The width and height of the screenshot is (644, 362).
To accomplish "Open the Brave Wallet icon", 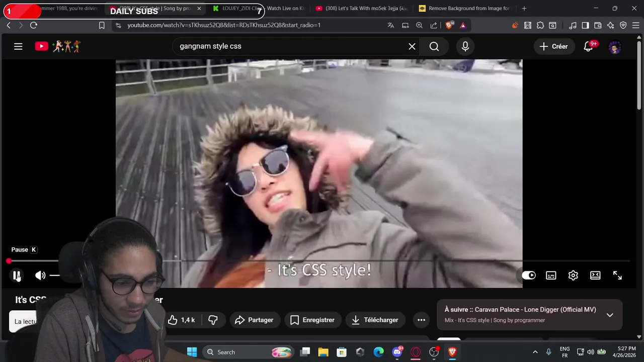I will 598,25.
